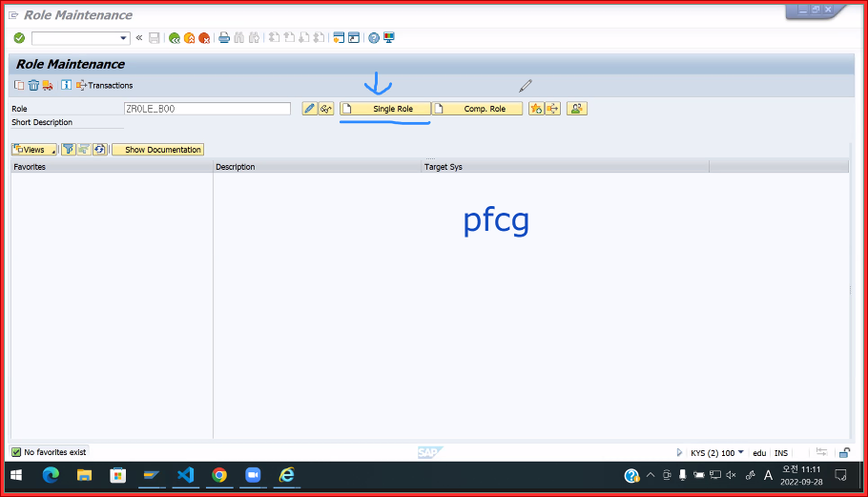Collapse command field with double chevron
868x497 pixels.
tap(139, 37)
